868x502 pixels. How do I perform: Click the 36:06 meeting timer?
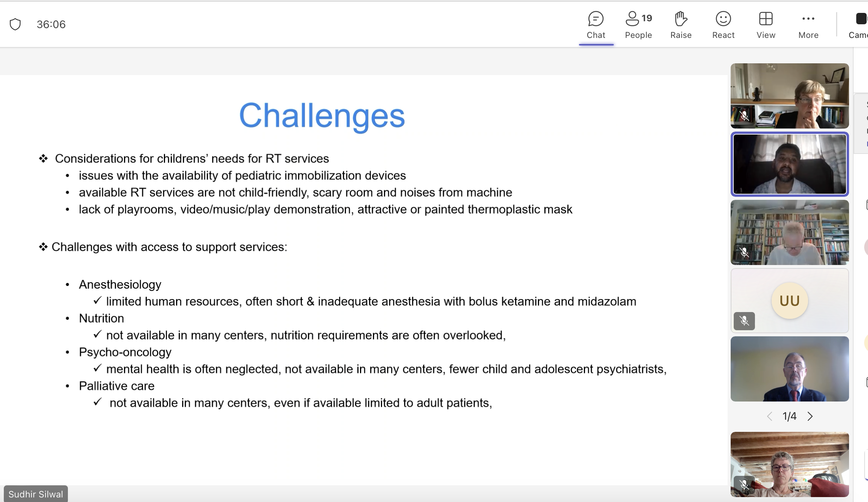(51, 24)
